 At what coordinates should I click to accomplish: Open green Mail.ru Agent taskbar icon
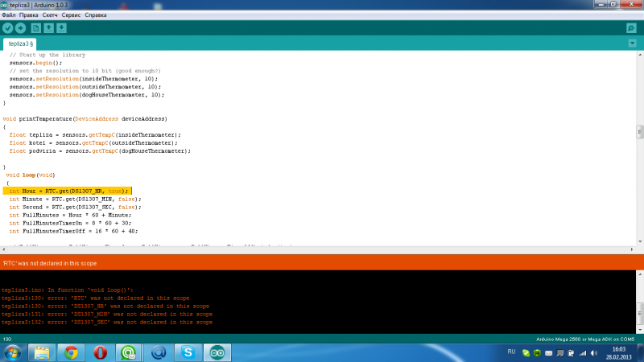point(129,352)
